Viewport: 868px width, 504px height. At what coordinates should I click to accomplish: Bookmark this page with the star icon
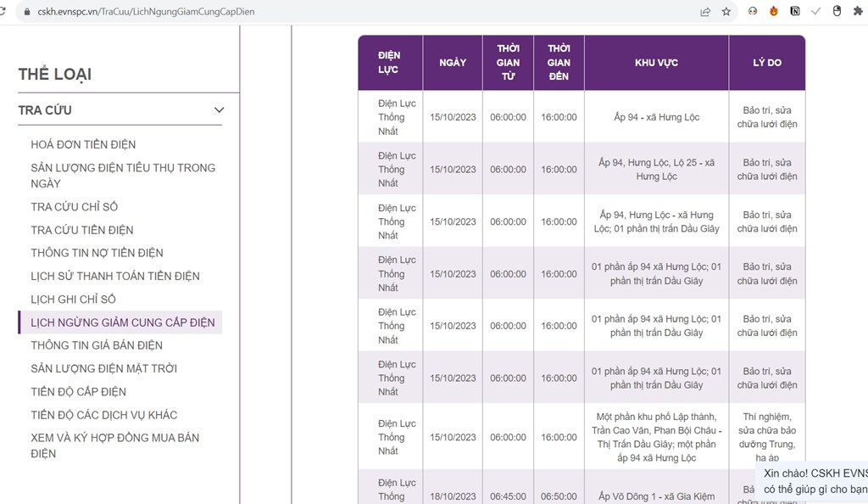click(x=726, y=12)
